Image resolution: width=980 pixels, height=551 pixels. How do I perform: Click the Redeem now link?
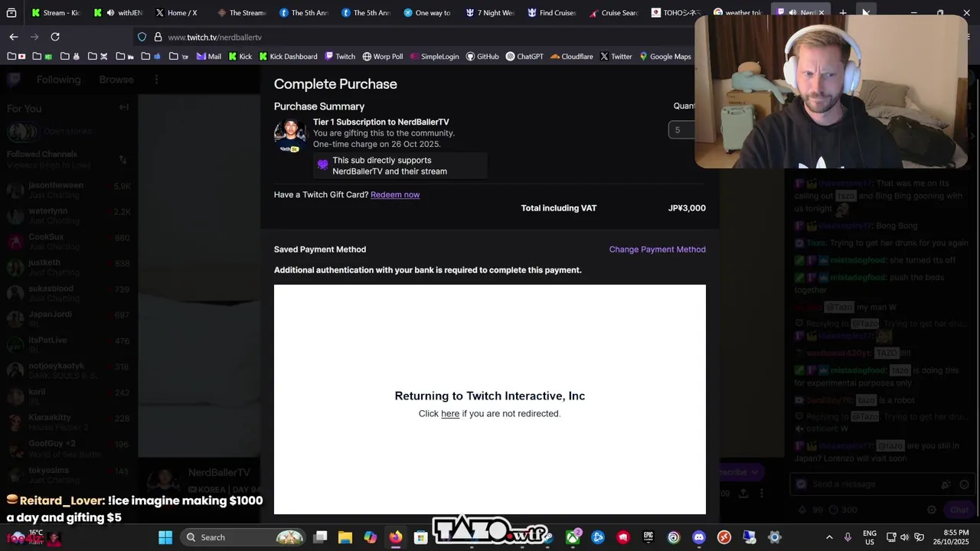(x=395, y=194)
